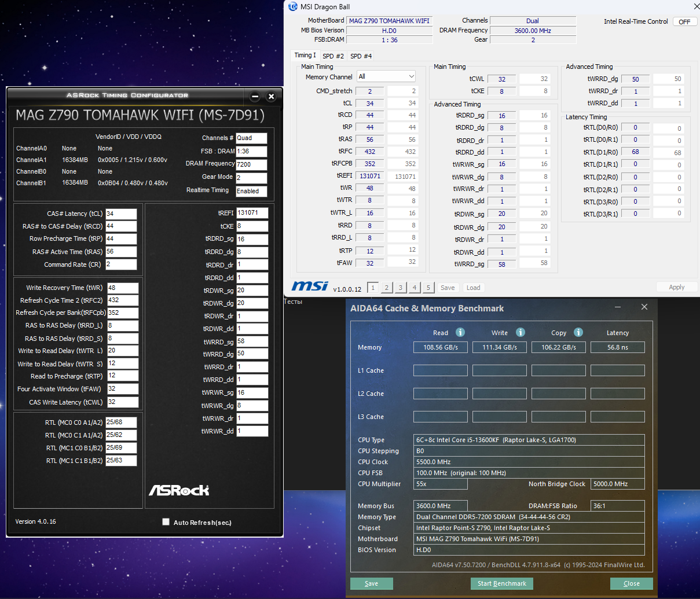Click the tCL input field in MSI Dragon Ball
Viewport: 700px width, 599px height.
pyautogui.click(x=370, y=104)
